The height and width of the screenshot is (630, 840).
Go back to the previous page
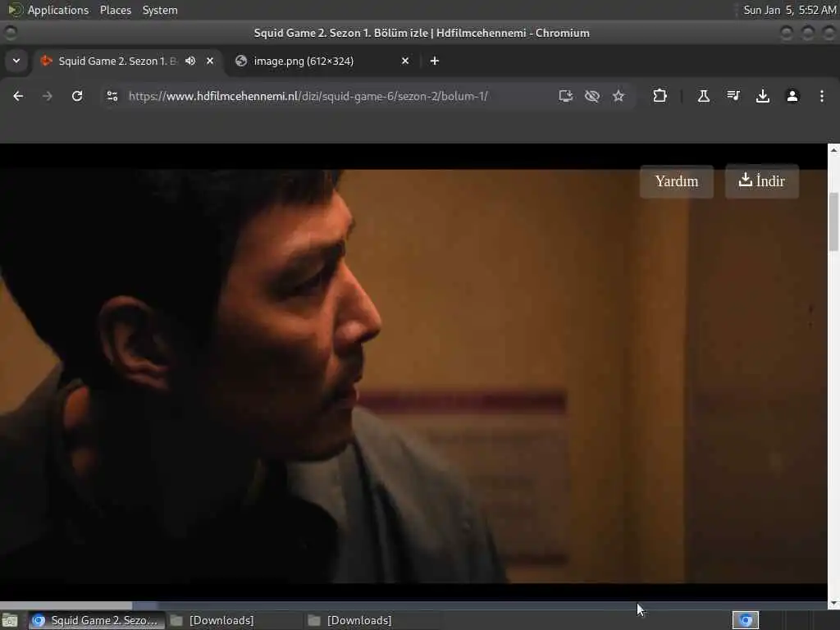[x=18, y=96]
